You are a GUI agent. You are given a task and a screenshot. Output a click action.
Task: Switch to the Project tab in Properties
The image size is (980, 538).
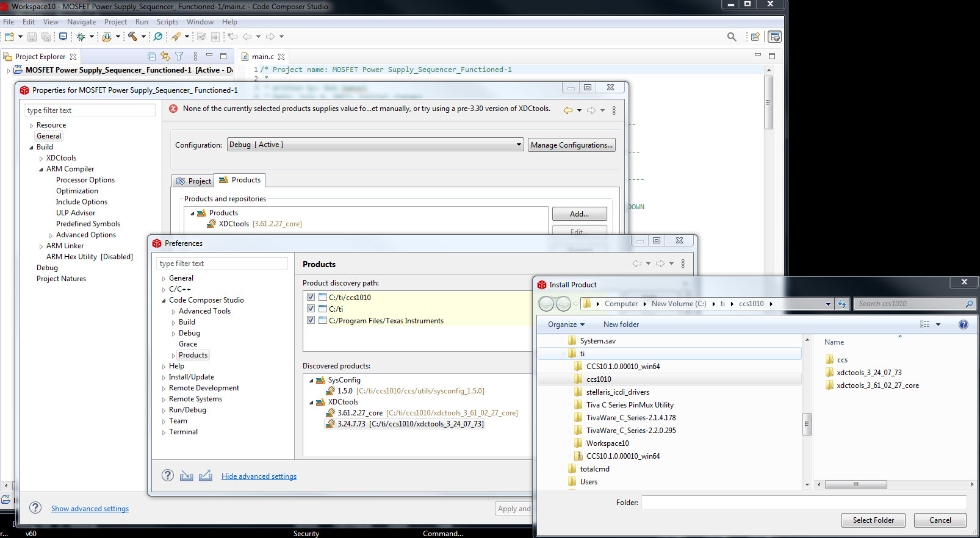coord(193,181)
